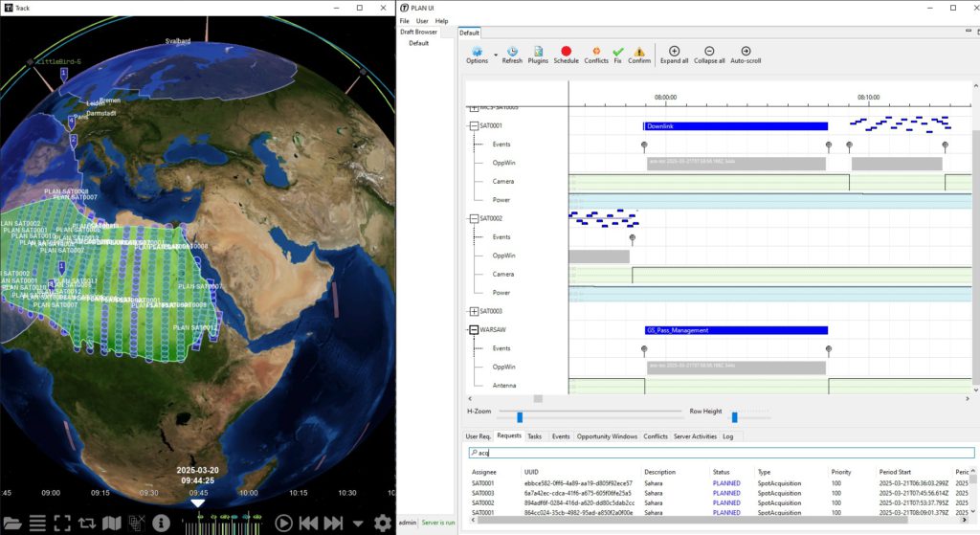Click the Confirm warning icon
The image size is (980, 535).
pos(639,52)
